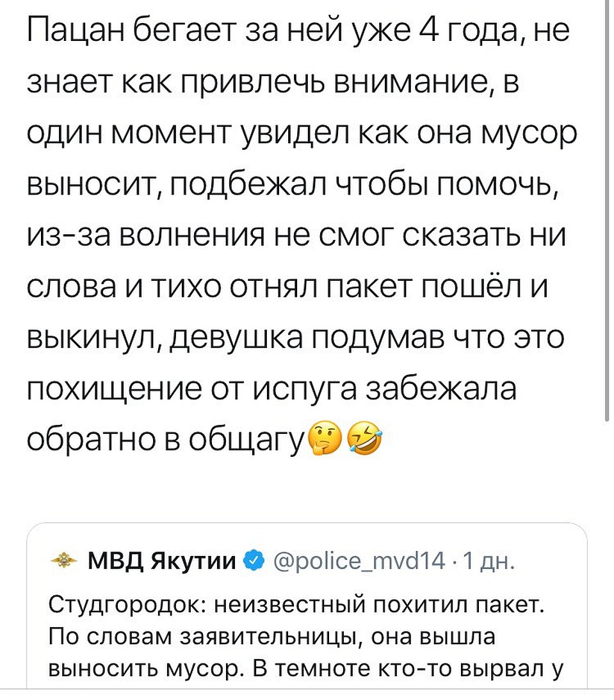Open the МВД Якутии account name
The image size is (614, 700).
[x=162, y=561]
